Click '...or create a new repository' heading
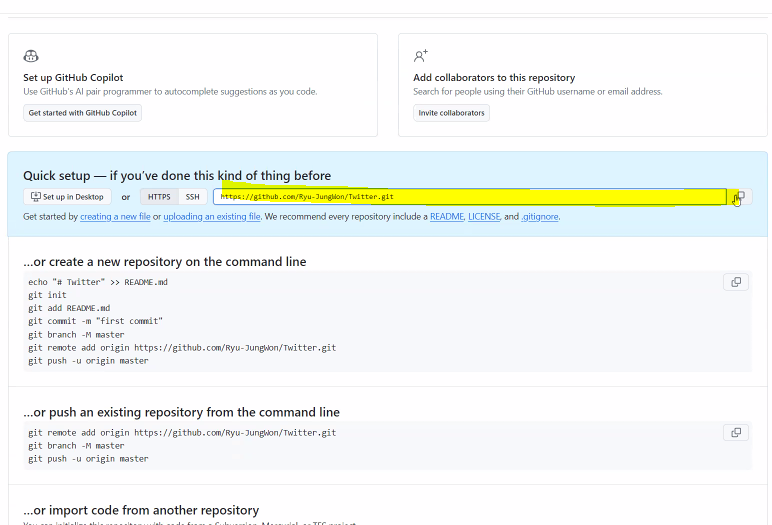The image size is (772, 525). pos(164,262)
